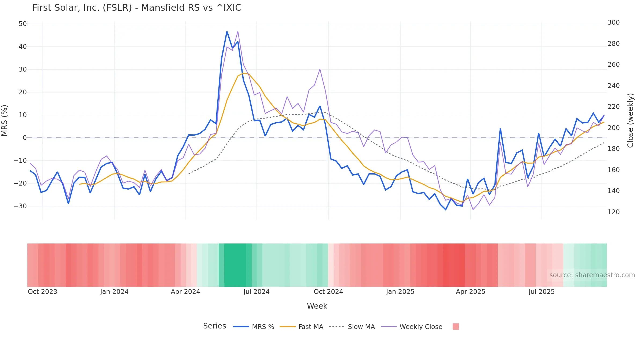644x362 pixels.
Task: Toggle the Fast MA legend entry
Action: tap(301, 327)
